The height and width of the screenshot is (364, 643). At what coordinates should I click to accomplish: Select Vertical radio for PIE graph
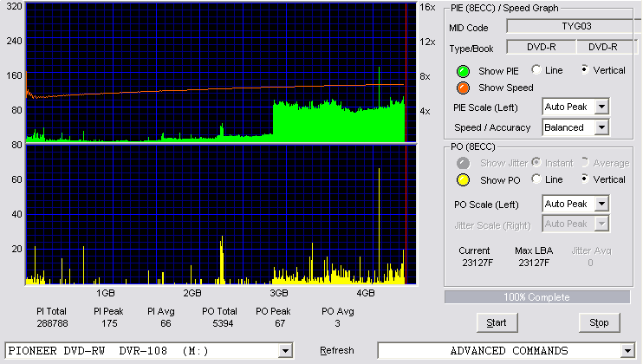tap(584, 69)
